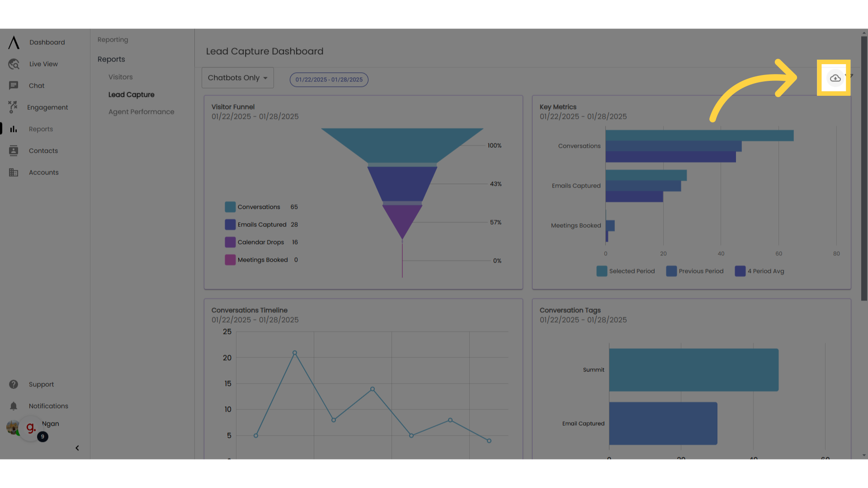Open the date range picker dropdown
This screenshot has width=868, height=488.
[329, 79]
